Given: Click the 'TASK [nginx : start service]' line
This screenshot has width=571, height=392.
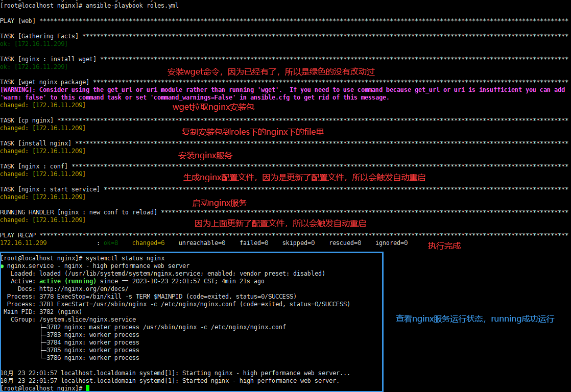Looking at the screenshot, I should tap(284, 189).
